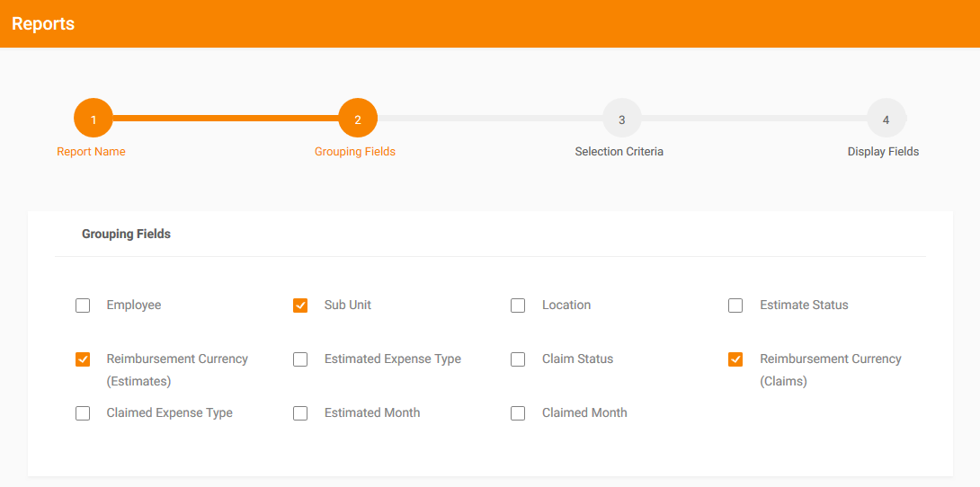Viewport: 980px width, 487px height.
Task: Check the Employee grouping field checkbox
Action: pos(83,305)
